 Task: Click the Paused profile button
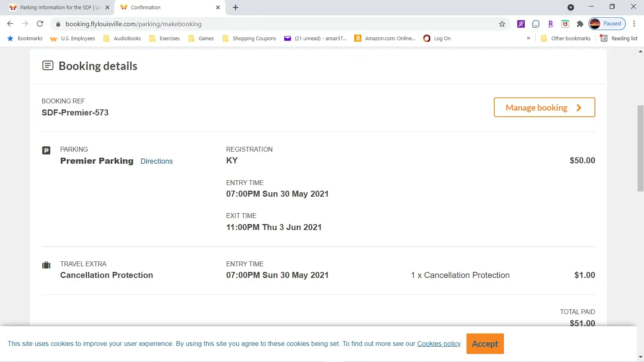(607, 24)
